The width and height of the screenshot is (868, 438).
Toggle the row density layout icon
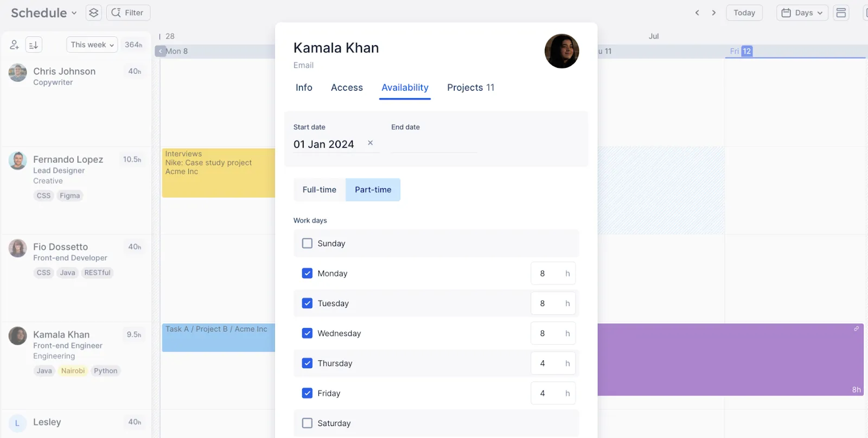(841, 12)
